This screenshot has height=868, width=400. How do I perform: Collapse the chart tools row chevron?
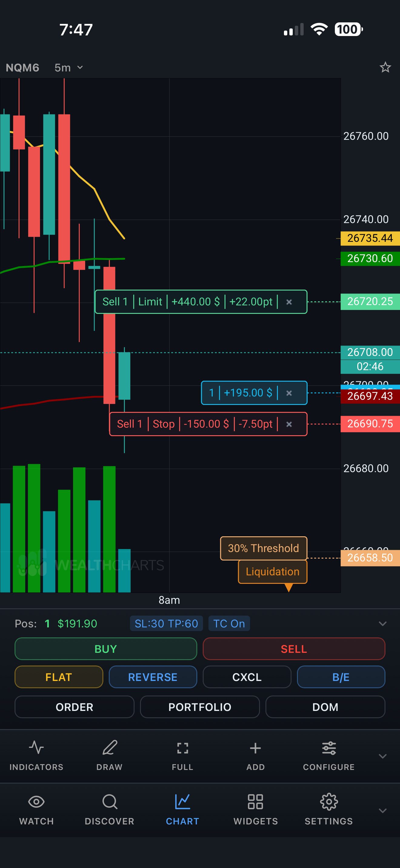[382, 756]
